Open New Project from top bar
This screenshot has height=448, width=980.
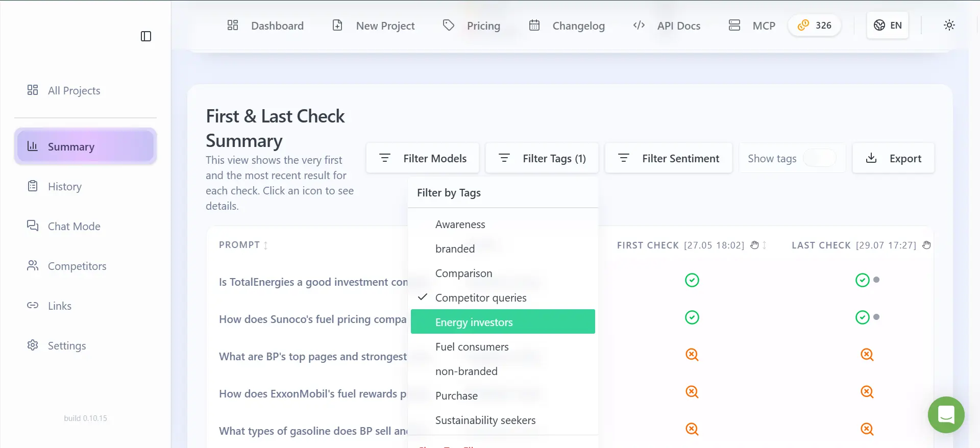[374, 26]
